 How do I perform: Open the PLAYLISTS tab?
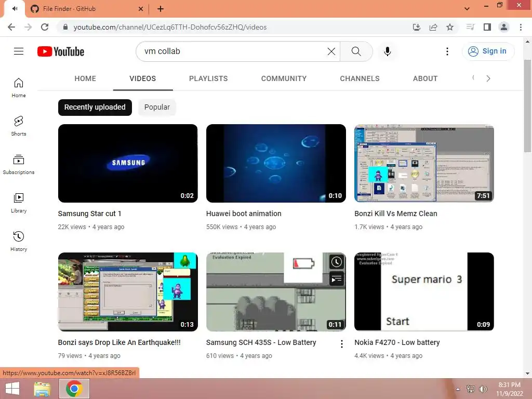click(x=208, y=78)
